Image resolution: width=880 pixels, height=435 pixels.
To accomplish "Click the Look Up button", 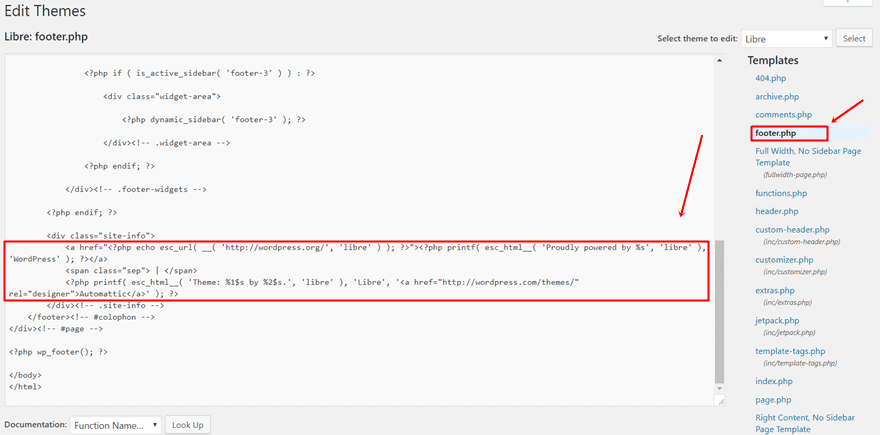I will click(x=188, y=425).
